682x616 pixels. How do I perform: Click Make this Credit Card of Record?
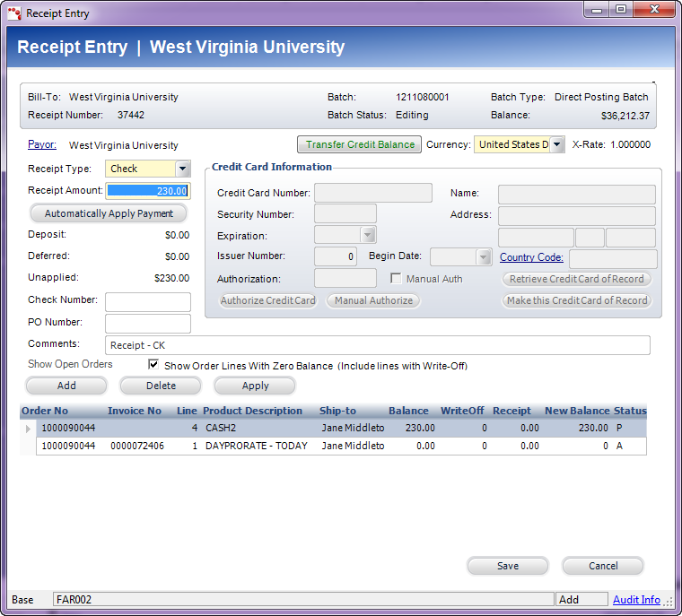pos(577,300)
